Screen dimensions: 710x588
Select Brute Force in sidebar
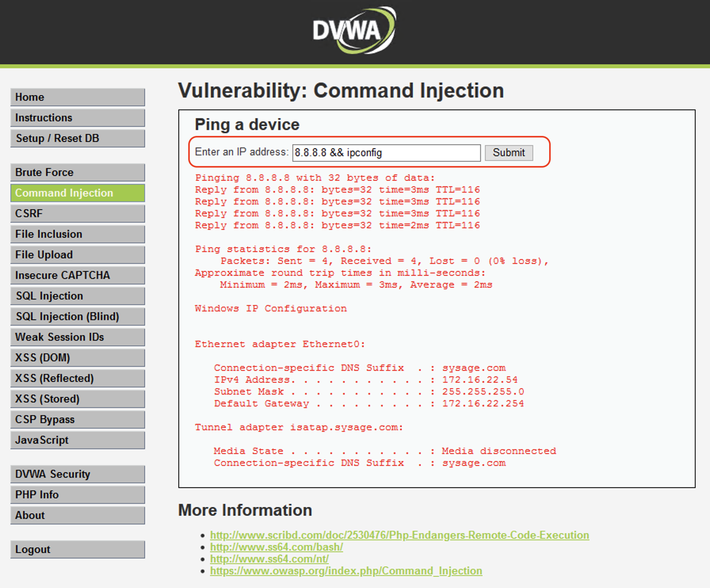(78, 172)
